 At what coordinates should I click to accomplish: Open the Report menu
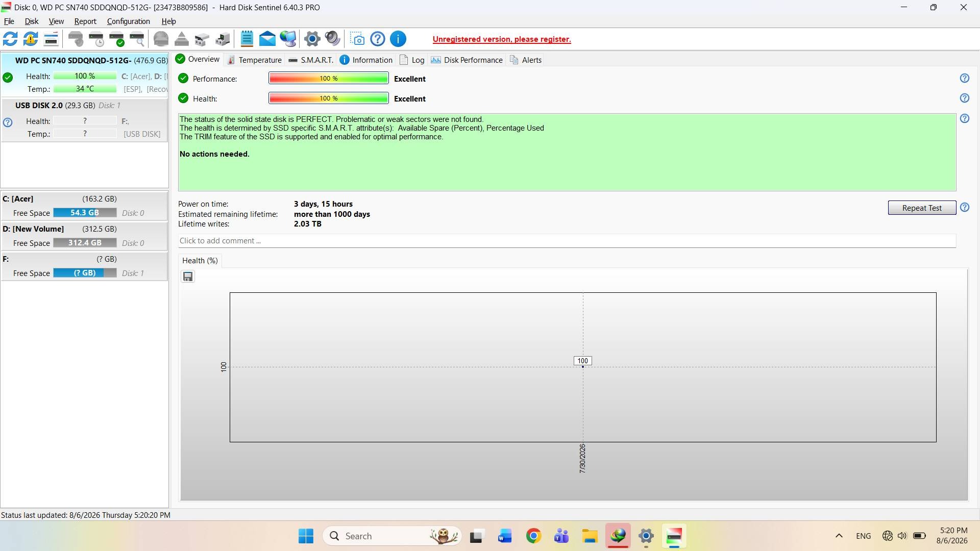85,21
